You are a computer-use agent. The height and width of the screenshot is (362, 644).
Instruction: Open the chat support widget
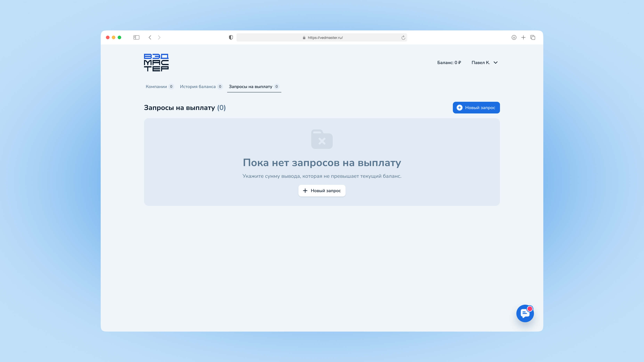pyautogui.click(x=525, y=313)
